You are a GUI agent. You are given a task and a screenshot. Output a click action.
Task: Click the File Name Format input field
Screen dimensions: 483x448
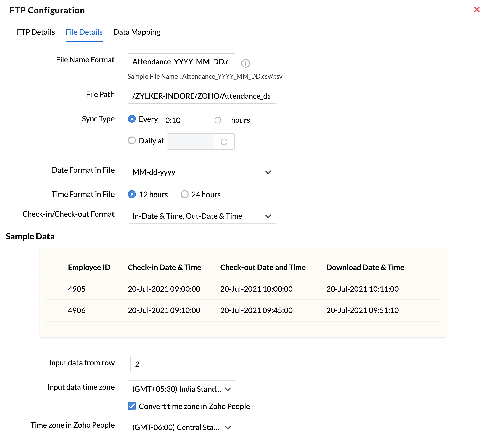(181, 62)
